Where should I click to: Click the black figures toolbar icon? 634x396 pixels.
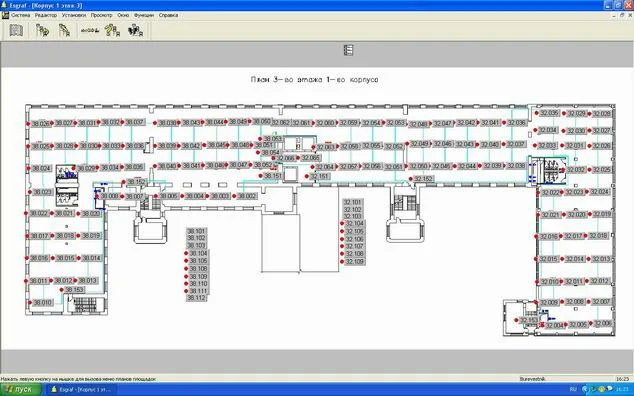135,31
